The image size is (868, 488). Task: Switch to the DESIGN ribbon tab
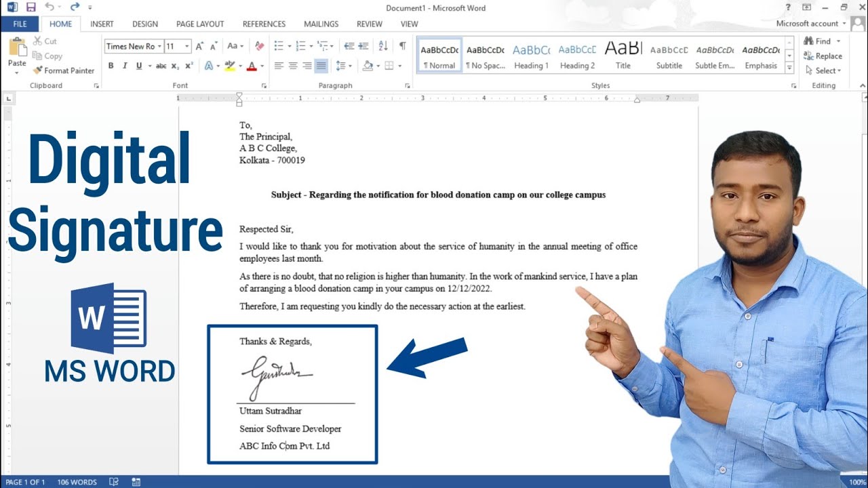(145, 24)
